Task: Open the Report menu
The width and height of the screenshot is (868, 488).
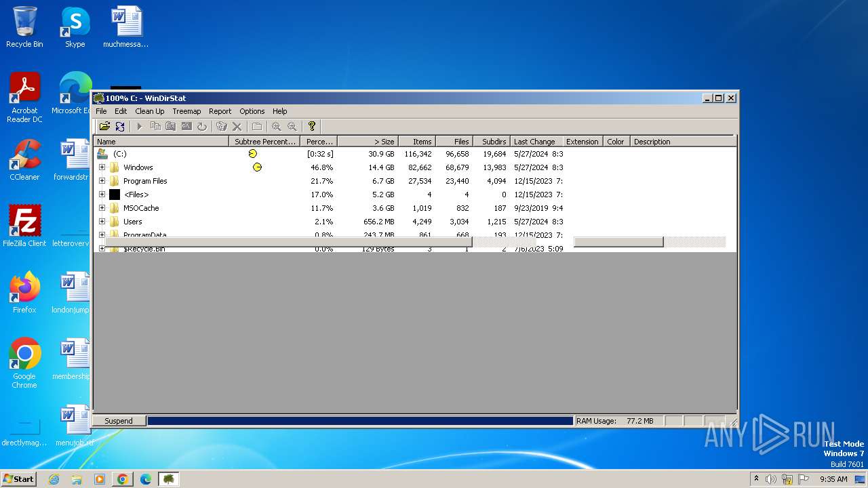Action: pyautogui.click(x=220, y=111)
